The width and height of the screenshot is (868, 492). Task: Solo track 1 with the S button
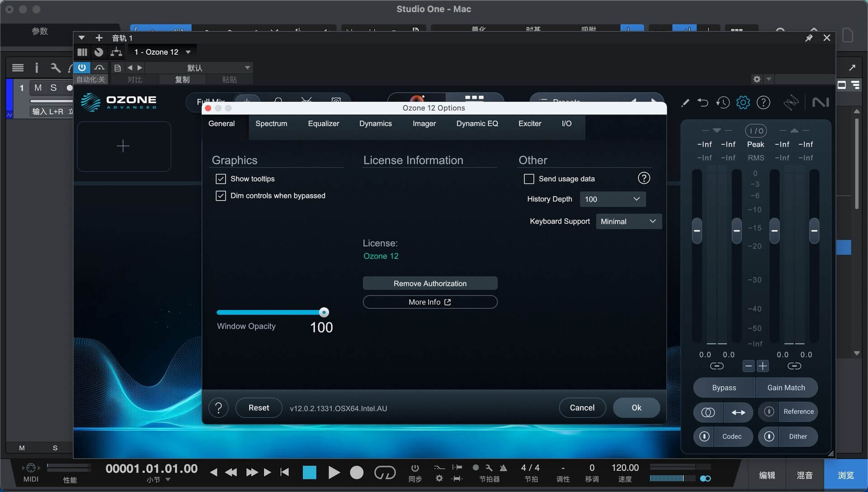[53, 88]
